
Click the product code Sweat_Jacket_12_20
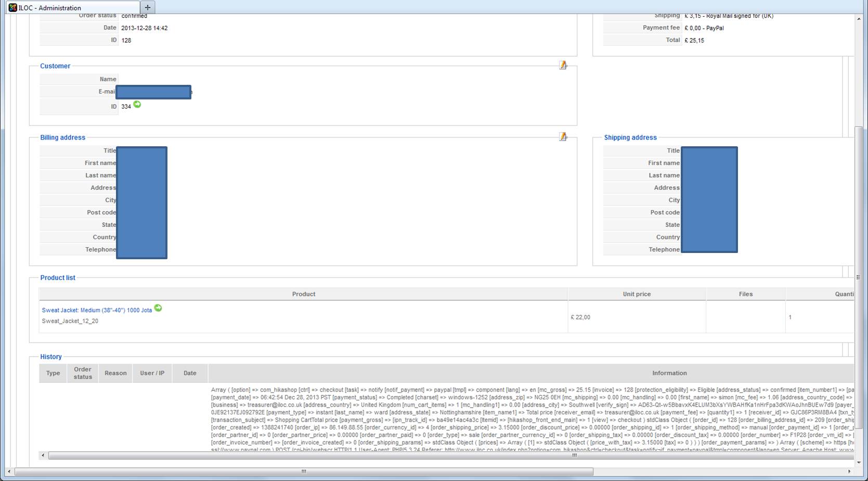click(x=70, y=321)
